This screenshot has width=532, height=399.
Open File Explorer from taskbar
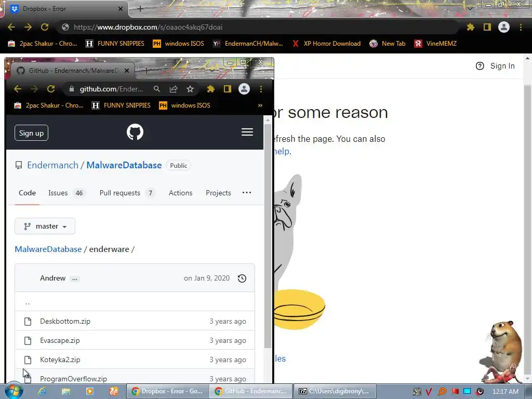[66, 391]
